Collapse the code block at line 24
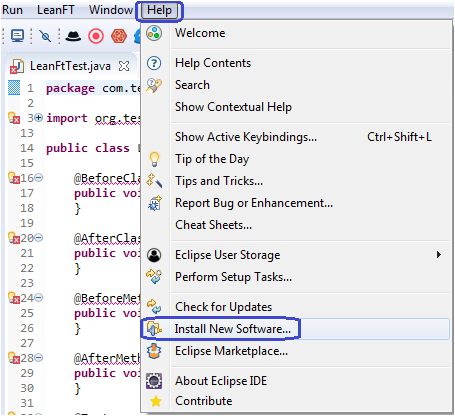This screenshot has width=455, height=416. (x=39, y=298)
